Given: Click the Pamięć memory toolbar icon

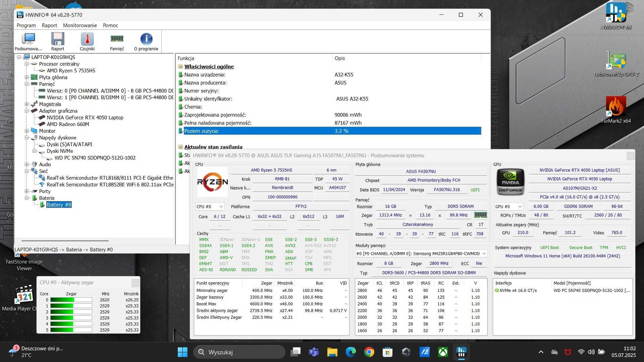Looking at the screenshot, I should pos(117,42).
